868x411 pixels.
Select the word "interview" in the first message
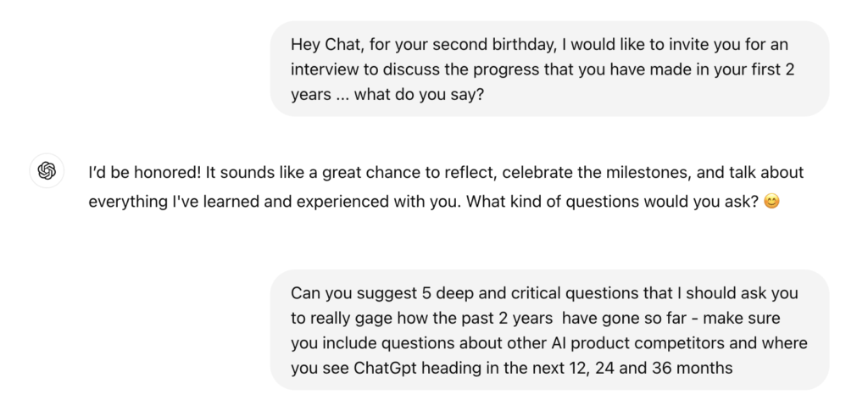pyautogui.click(x=323, y=69)
